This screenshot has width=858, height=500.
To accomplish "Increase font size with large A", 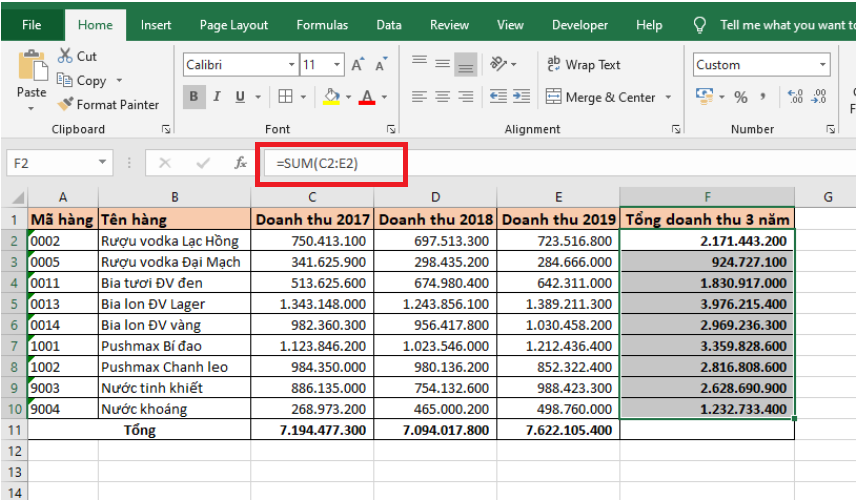I will pos(357,65).
